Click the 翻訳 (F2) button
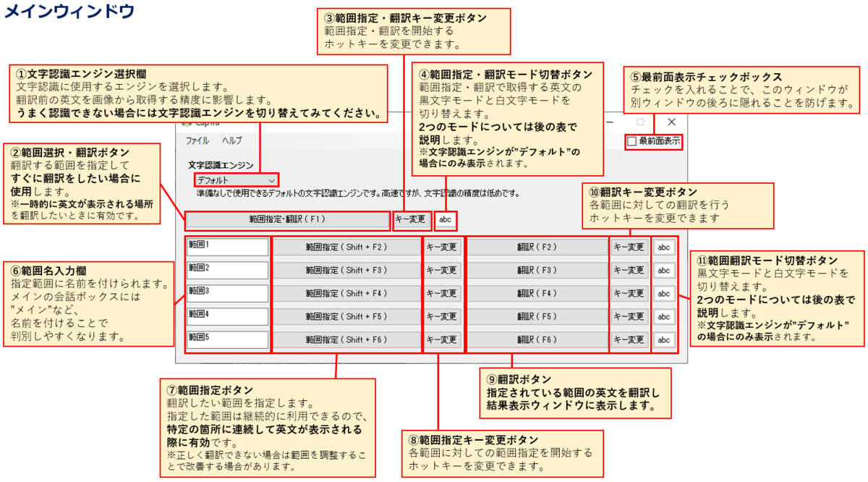 tap(537, 248)
